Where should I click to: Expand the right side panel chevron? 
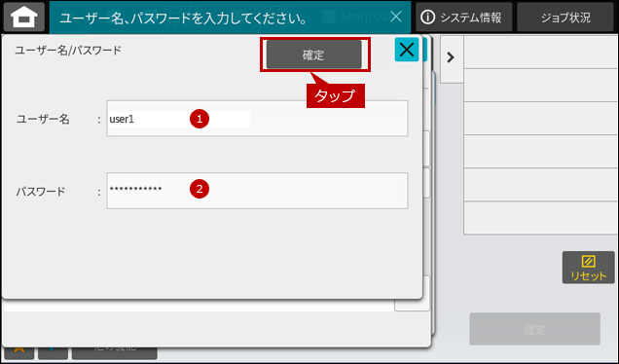coord(451,58)
